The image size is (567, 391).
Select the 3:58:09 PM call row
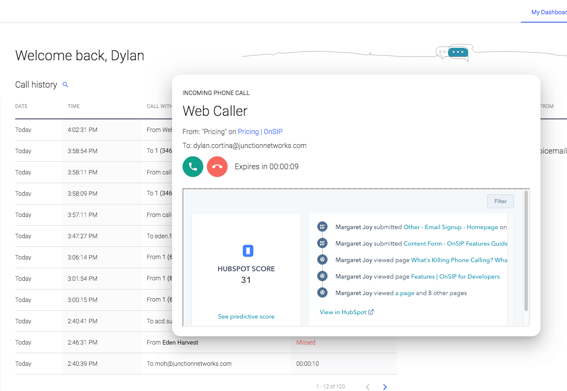click(93, 194)
